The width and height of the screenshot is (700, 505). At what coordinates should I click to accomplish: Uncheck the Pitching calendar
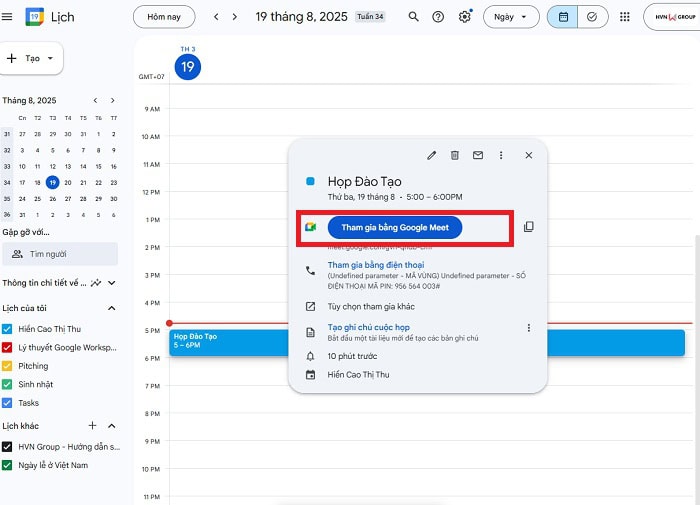pos(8,365)
